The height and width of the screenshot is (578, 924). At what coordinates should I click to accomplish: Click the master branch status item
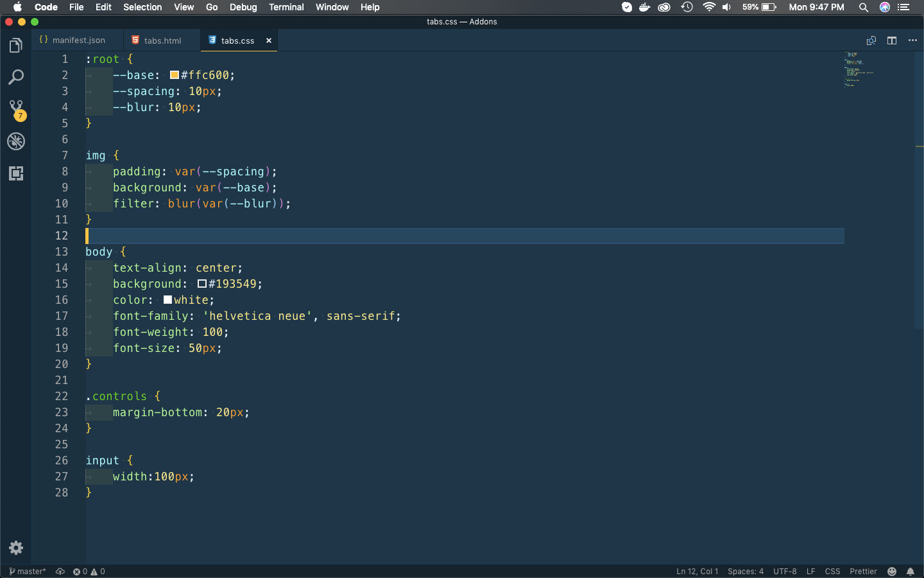28,572
